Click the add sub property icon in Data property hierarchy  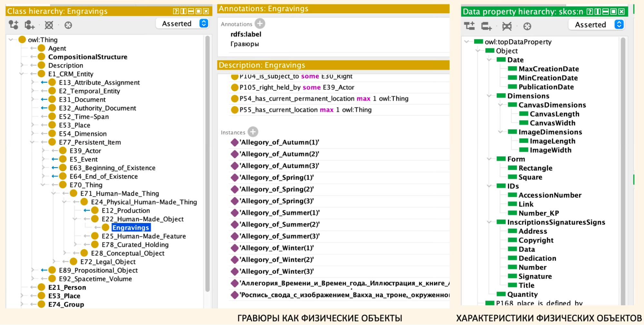pos(469,26)
